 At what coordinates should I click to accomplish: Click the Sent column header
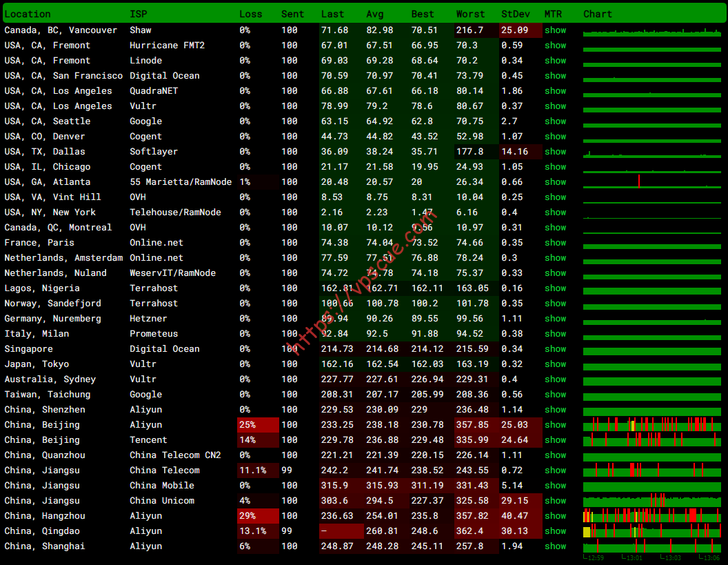click(x=292, y=14)
